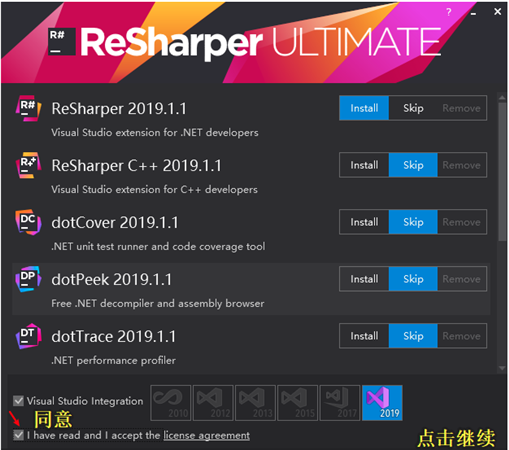Click the ReSharper R# product icon
Screen dimensions: 509x450
[28, 108]
